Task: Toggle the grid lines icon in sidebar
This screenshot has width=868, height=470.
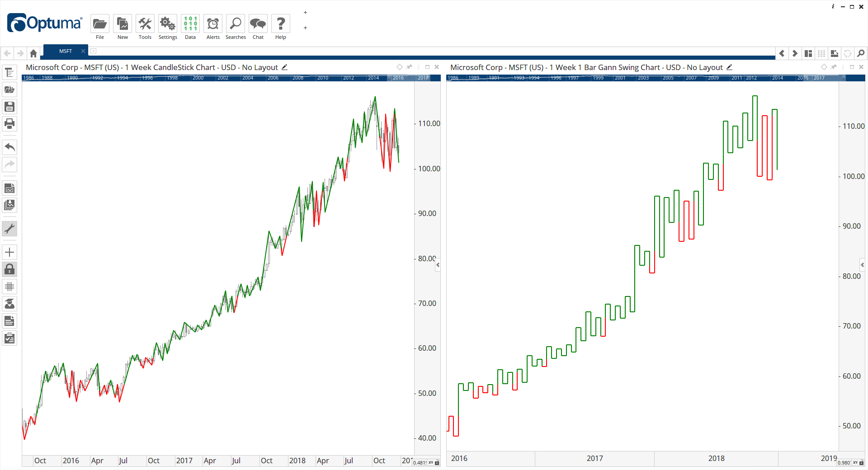Action: coord(9,287)
